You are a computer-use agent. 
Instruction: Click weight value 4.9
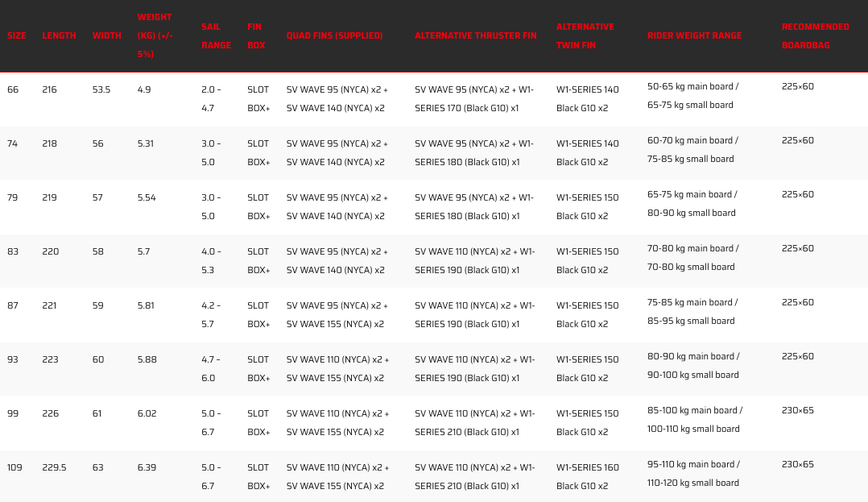click(144, 89)
